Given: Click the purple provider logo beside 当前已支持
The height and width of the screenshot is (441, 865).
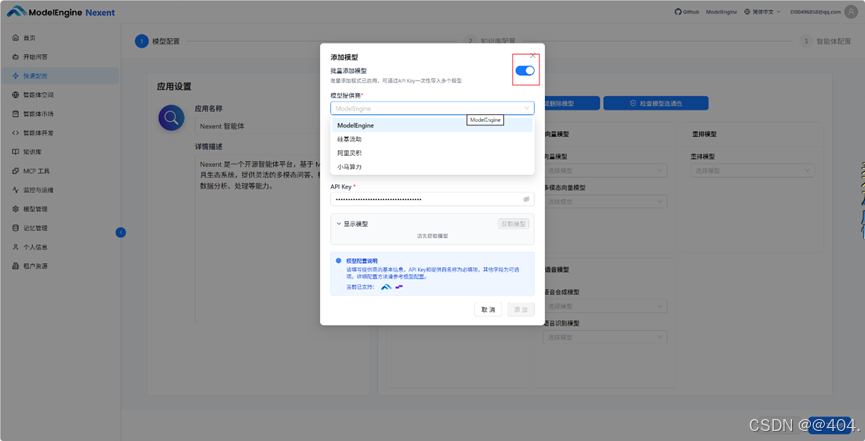Looking at the screenshot, I should tap(399, 287).
